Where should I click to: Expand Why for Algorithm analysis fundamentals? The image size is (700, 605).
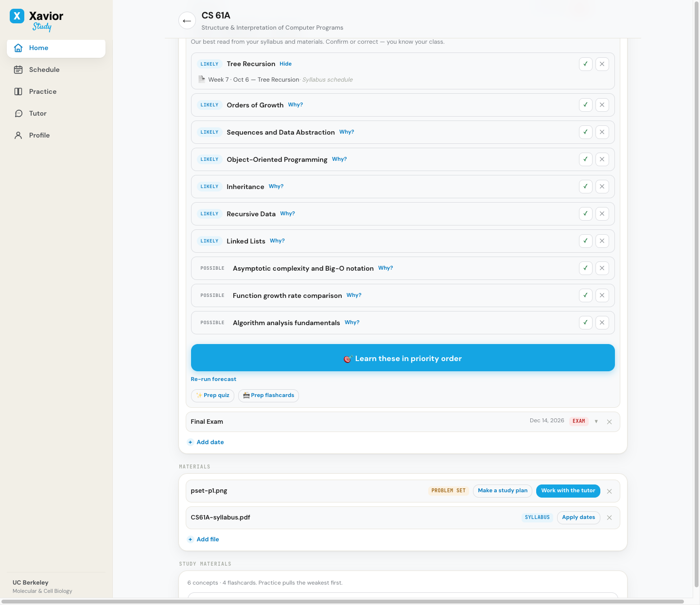coord(352,322)
